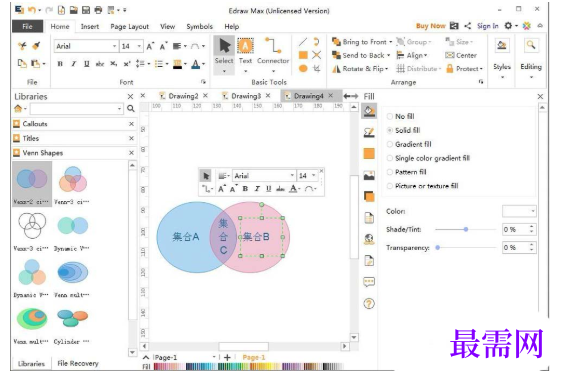This screenshot has height=375, width=562.
Task: Switch to the Drawing2 document tab
Action: [183, 96]
